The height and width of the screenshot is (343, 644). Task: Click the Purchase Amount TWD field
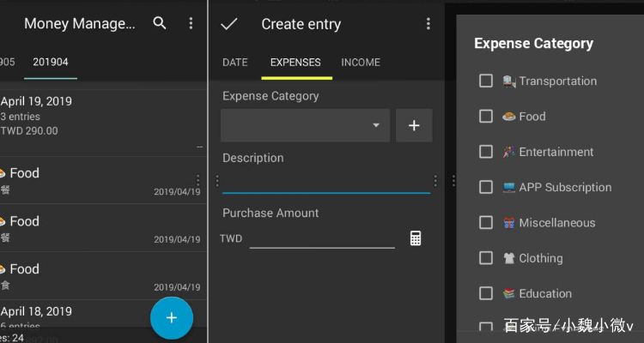pos(322,238)
